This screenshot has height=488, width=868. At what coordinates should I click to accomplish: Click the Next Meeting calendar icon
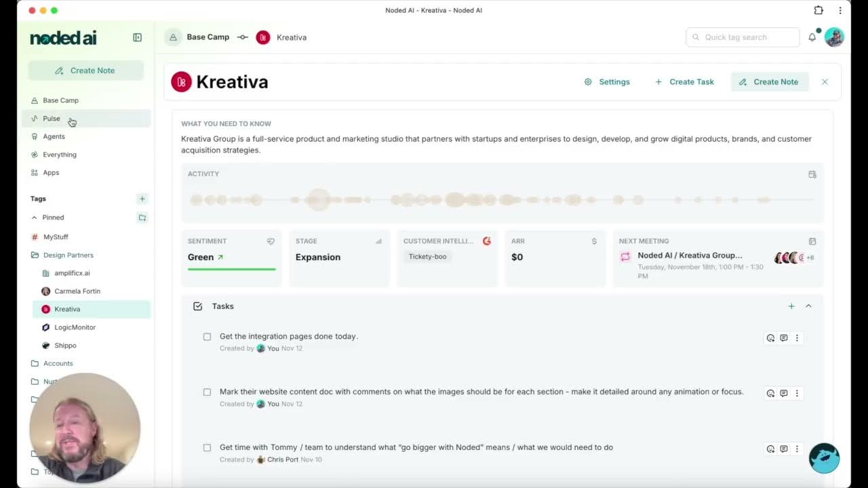tap(812, 241)
